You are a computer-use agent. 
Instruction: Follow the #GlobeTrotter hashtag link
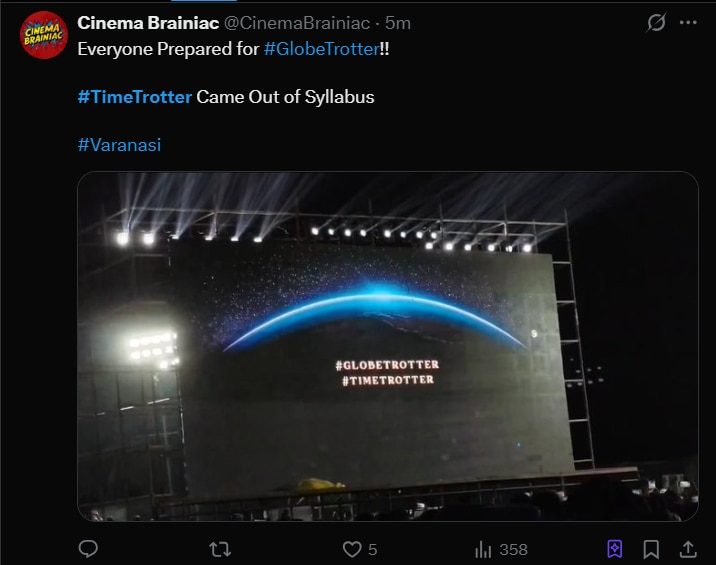(x=321, y=48)
